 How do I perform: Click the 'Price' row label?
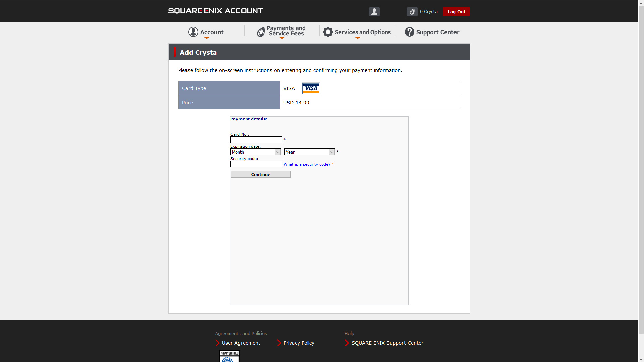(187, 103)
